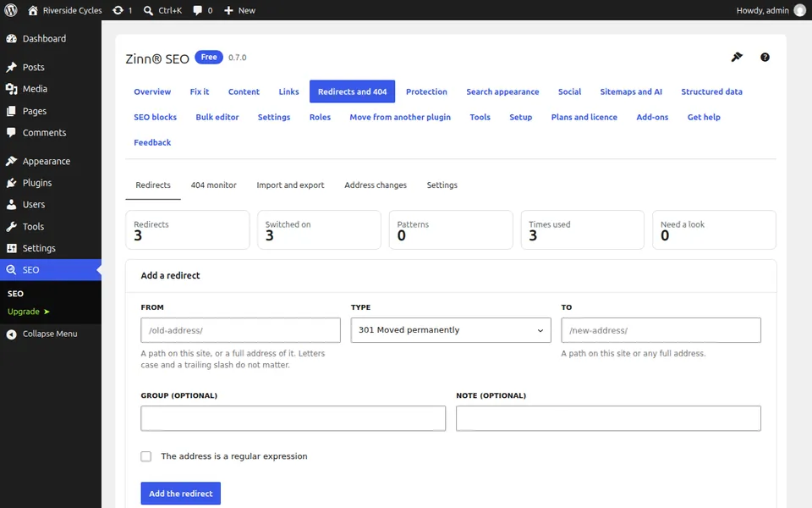Click the From address input field

click(241, 330)
